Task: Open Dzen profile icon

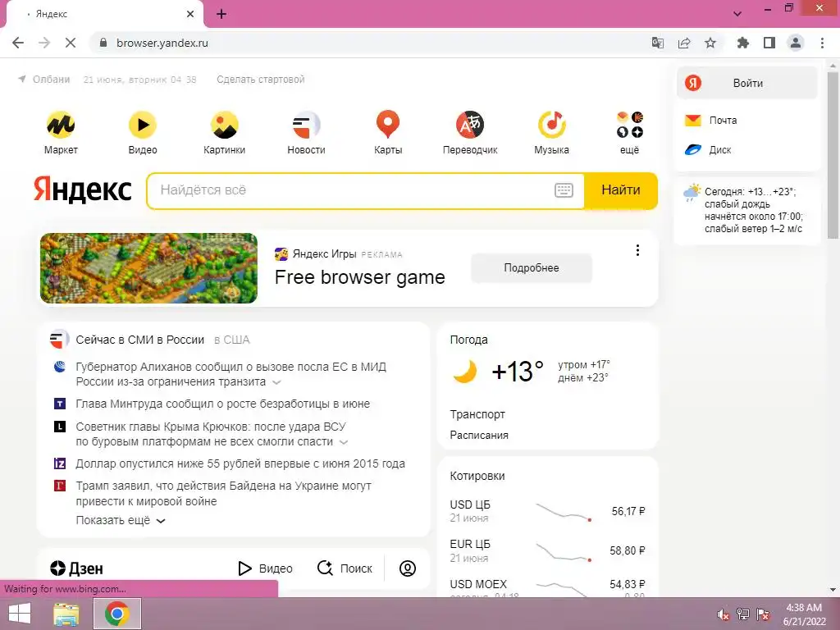Action: tap(407, 568)
